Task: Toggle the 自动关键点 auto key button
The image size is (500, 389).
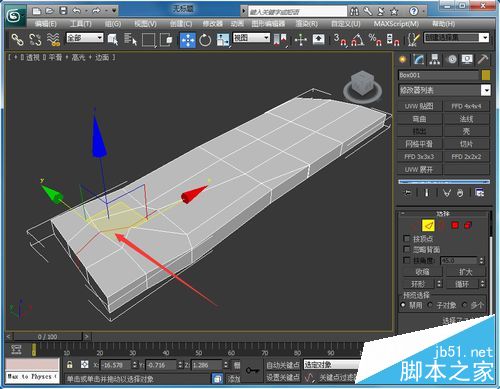Action: click(283, 365)
